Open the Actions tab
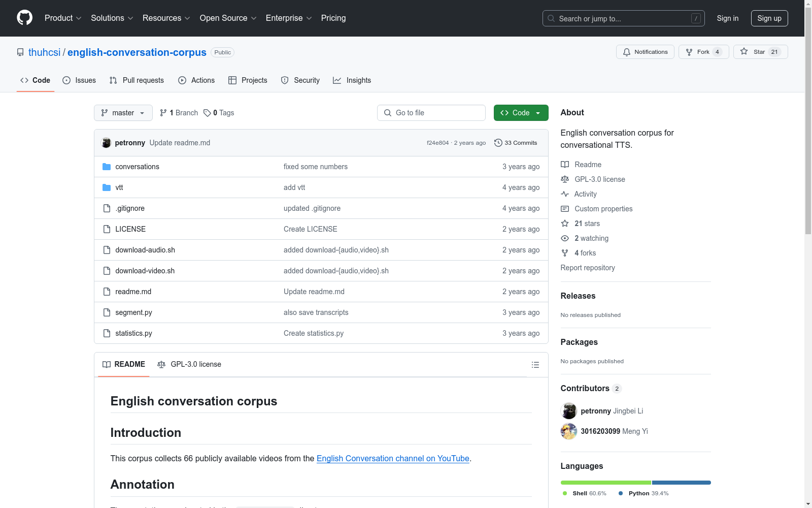Viewport: 812px width, 508px height. click(x=196, y=80)
